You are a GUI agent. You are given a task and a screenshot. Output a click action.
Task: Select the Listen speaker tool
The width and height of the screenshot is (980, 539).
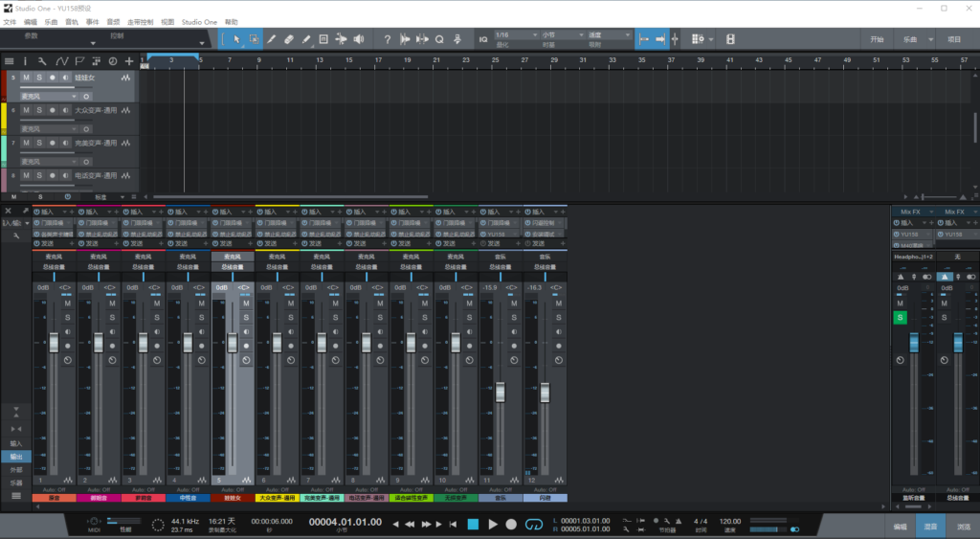[359, 39]
